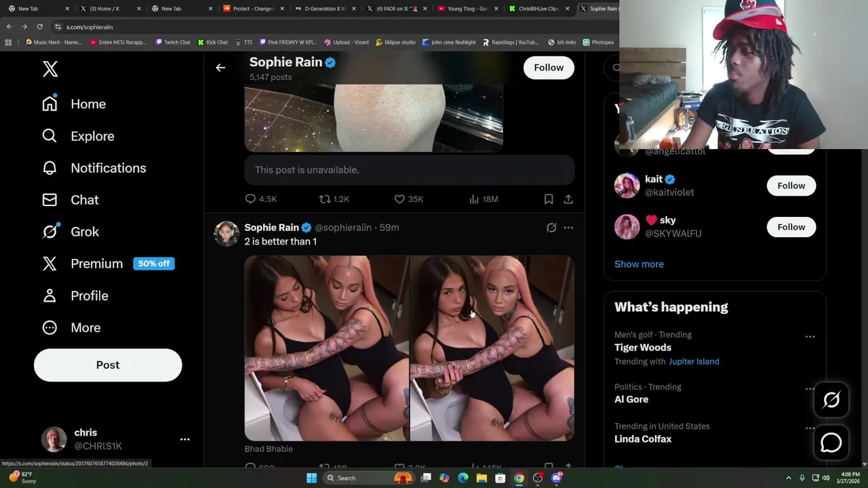Bookmark the post with 18M views
This screenshot has height=488, width=868.
pos(549,199)
